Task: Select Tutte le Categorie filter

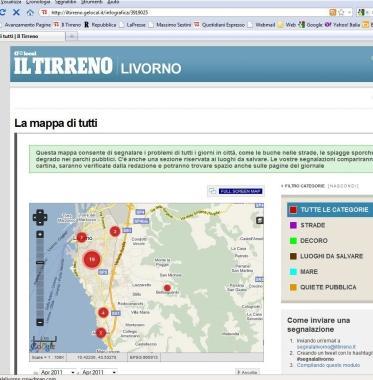Action: coord(330,210)
